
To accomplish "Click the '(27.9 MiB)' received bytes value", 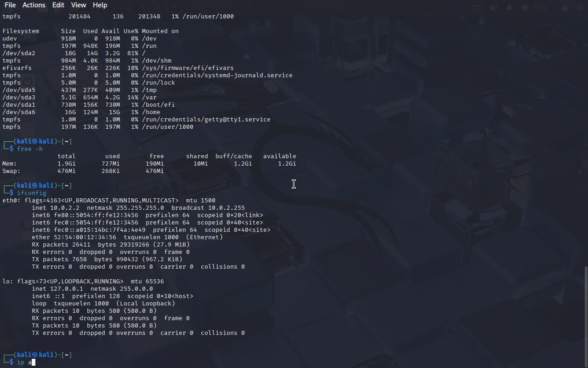I will coord(171,245).
